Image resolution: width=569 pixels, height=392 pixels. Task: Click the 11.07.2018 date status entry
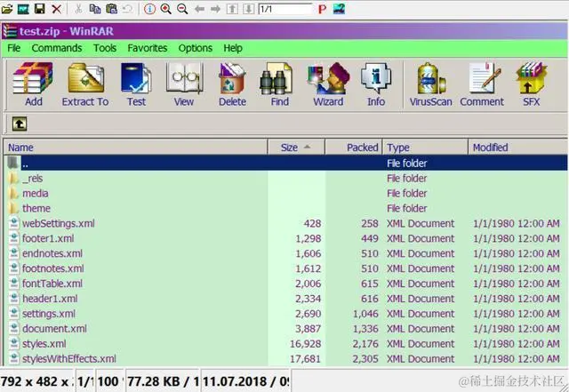[x=246, y=381]
